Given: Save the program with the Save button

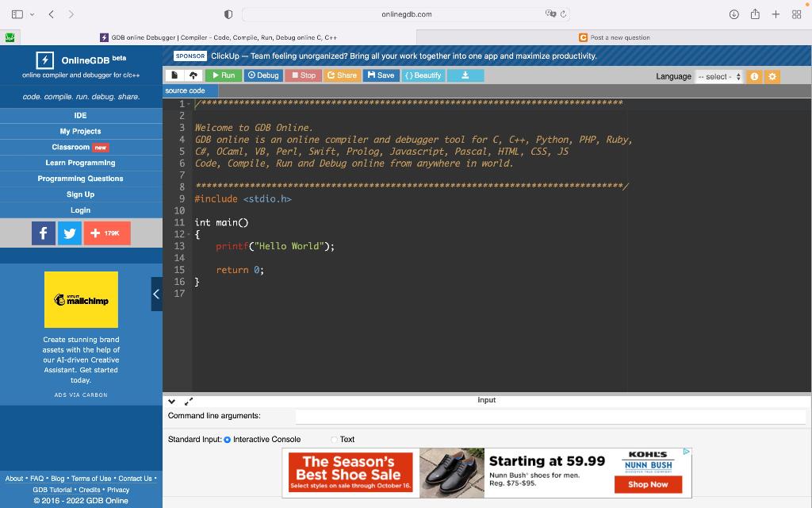Looking at the screenshot, I should tap(381, 75).
